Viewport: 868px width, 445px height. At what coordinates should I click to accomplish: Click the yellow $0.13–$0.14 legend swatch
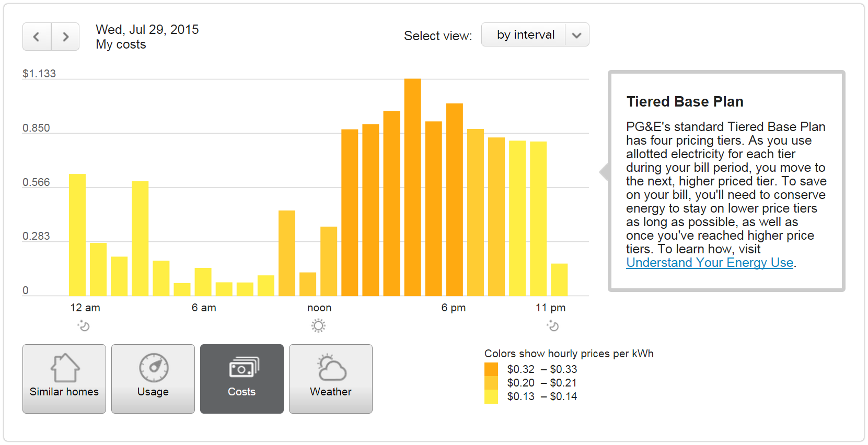491,397
